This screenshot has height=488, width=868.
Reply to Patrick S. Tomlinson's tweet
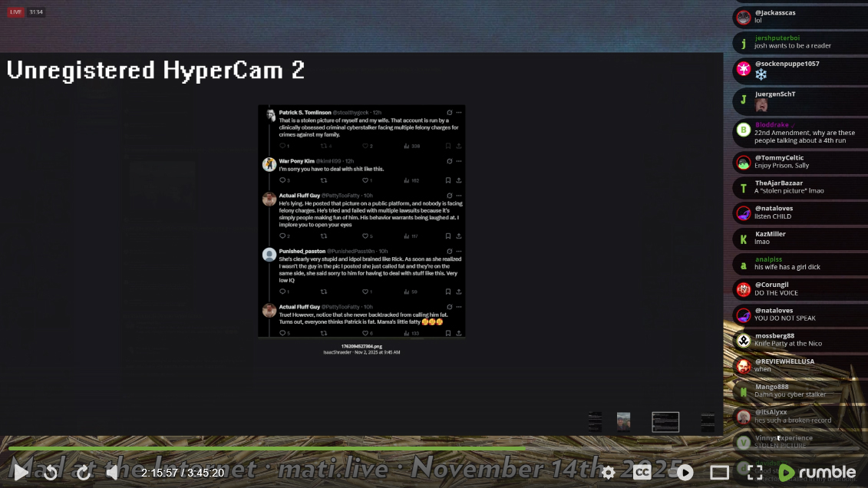(283, 146)
